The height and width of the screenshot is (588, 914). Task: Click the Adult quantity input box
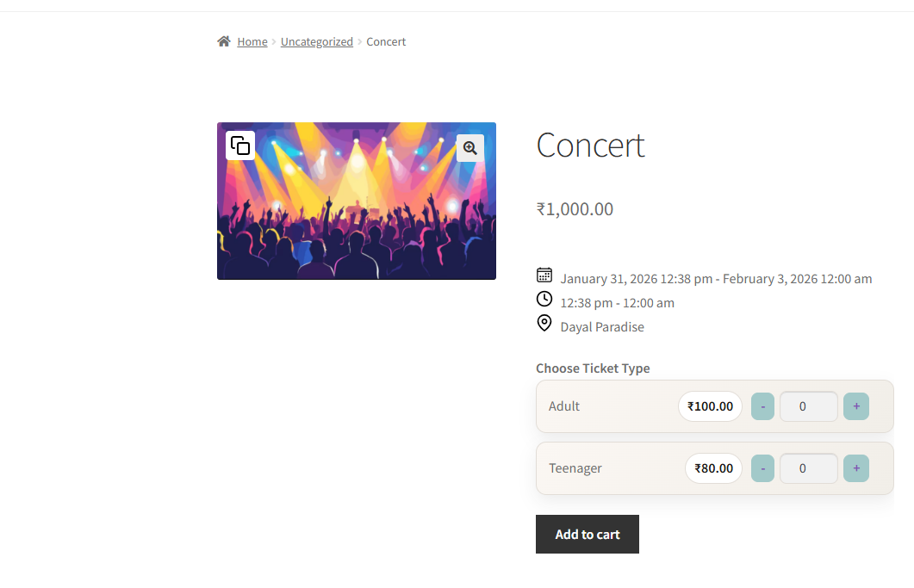(x=808, y=405)
